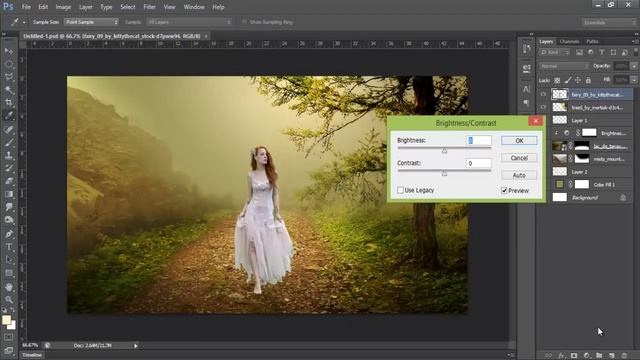The width and height of the screenshot is (640, 360).
Task: Open the collapsed History panel icon
Action: click(527, 49)
